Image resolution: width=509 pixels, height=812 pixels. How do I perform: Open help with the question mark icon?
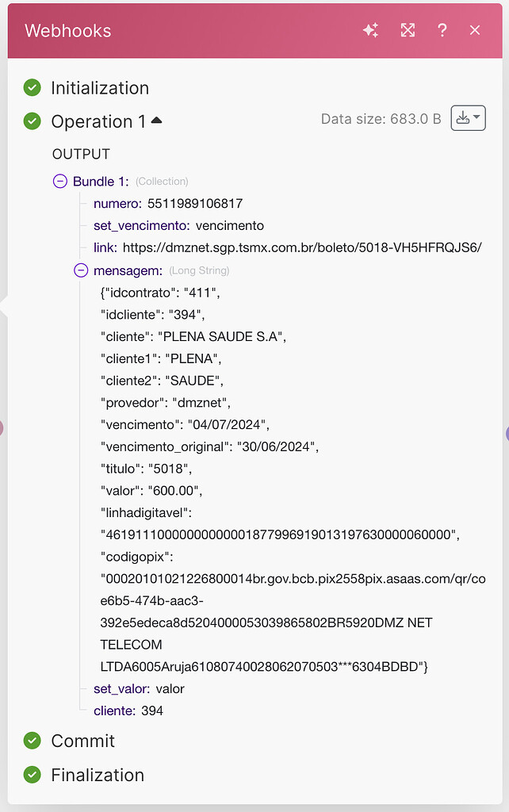442,30
